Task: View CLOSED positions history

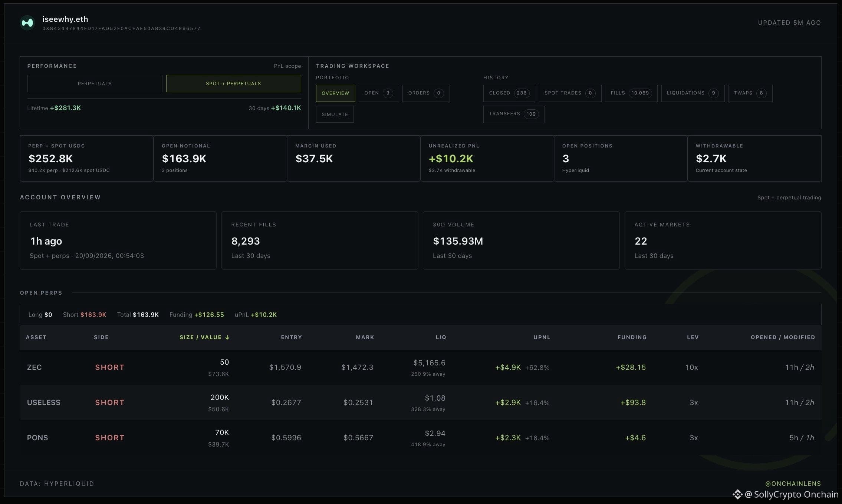Action: click(x=509, y=93)
